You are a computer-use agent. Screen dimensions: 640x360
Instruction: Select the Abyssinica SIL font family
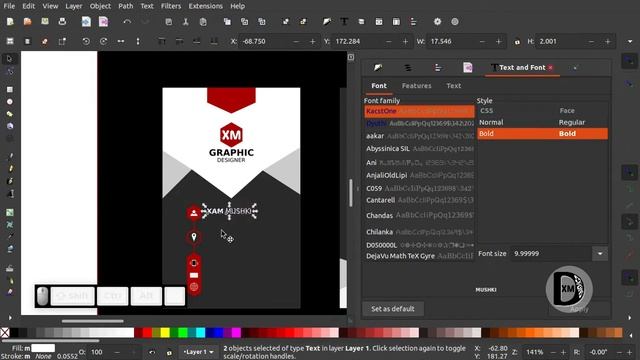pyautogui.click(x=419, y=149)
